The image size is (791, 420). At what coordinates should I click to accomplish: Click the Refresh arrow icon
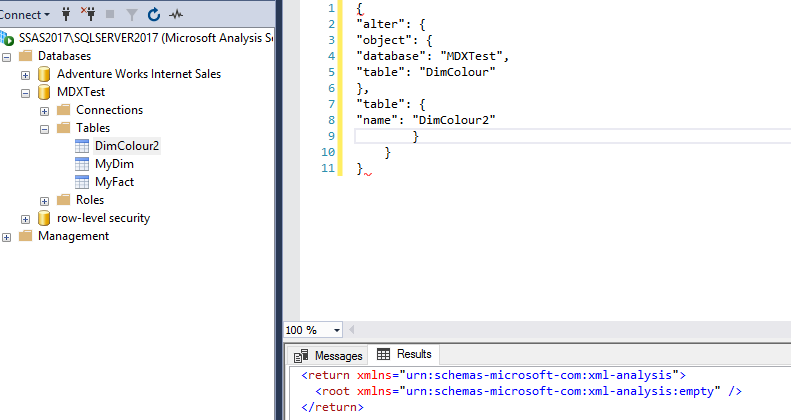click(154, 15)
